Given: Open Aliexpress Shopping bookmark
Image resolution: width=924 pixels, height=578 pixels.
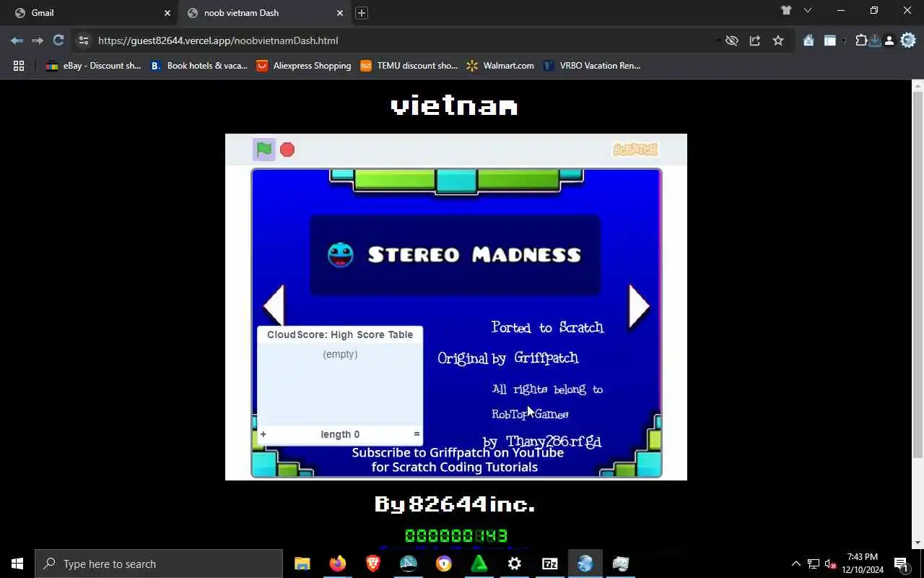Looking at the screenshot, I should (x=304, y=66).
